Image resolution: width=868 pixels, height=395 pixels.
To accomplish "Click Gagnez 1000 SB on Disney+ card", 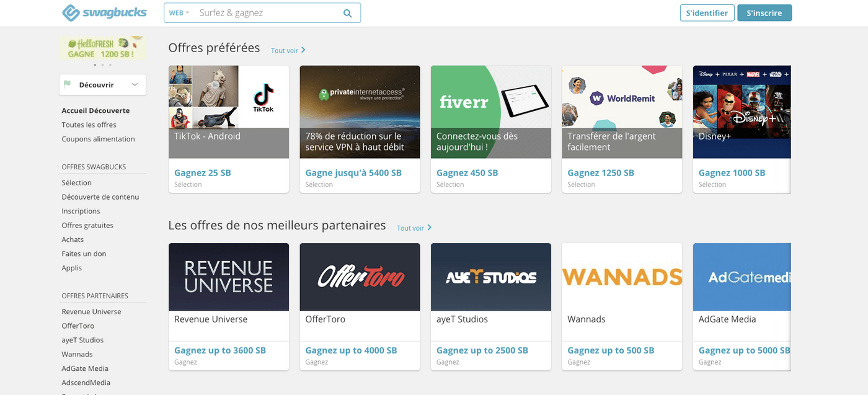I will click(x=732, y=173).
